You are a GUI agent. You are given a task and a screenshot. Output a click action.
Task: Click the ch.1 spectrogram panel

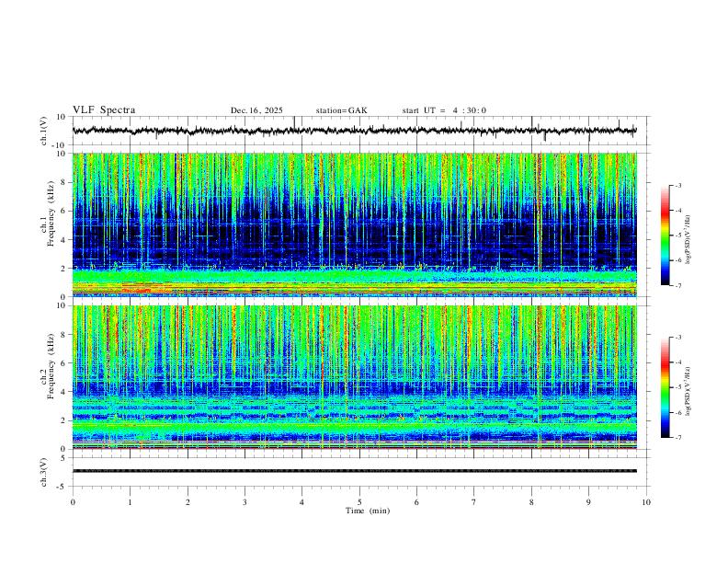pyautogui.click(x=355, y=224)
